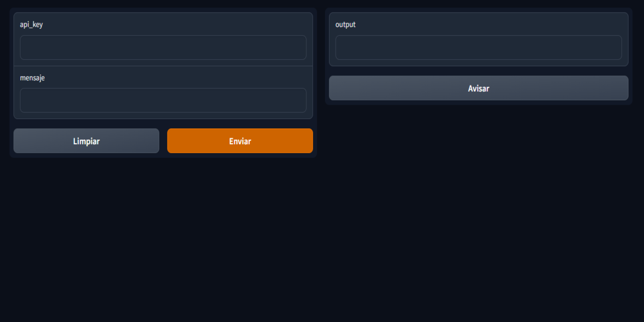
Task: Click the Limpiar button label text
Action: point(86,141)
